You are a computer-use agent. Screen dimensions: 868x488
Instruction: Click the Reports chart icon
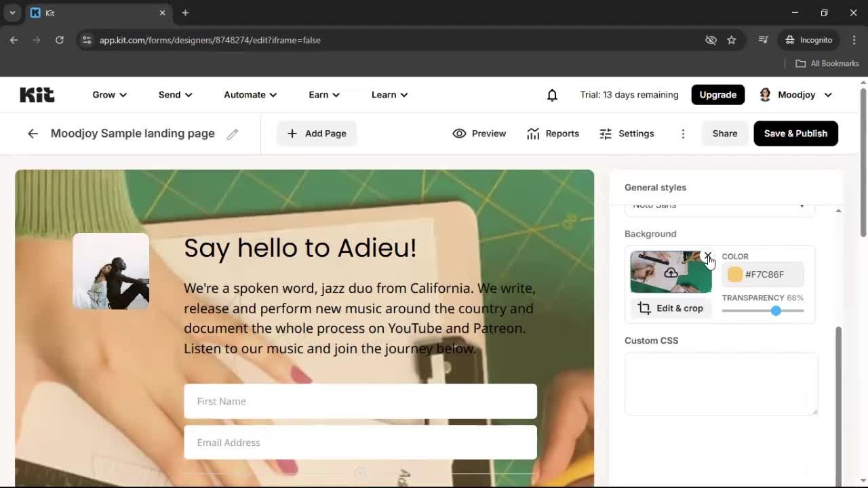tap(533, 134)
